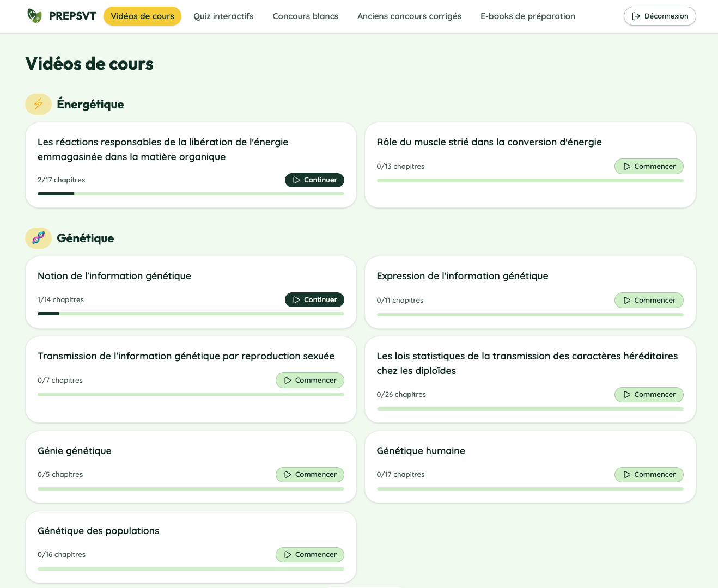
Task: Start the Génie génétique course
Action: [x=310, y=475]
